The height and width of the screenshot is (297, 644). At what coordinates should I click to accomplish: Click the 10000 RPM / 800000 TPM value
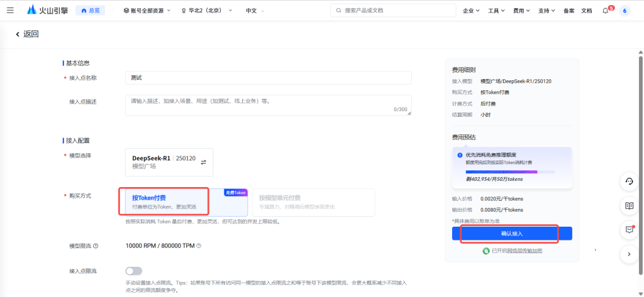coord(160,246)
